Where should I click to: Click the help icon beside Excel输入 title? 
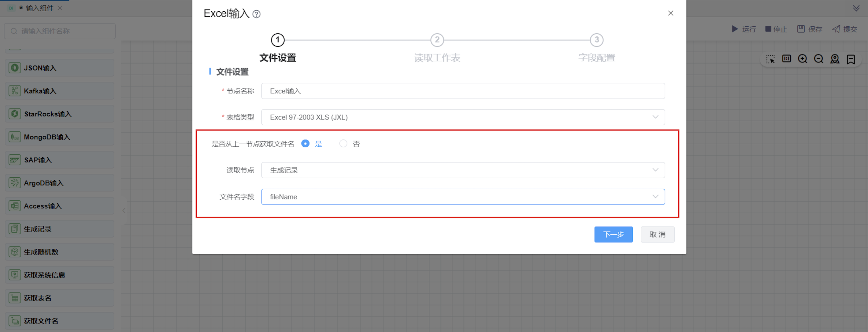(x=256, y=14)
